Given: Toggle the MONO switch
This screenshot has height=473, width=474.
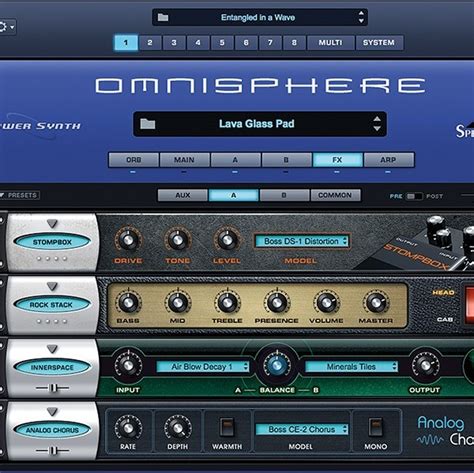Looking at the screenshot, I should (375, 427).
